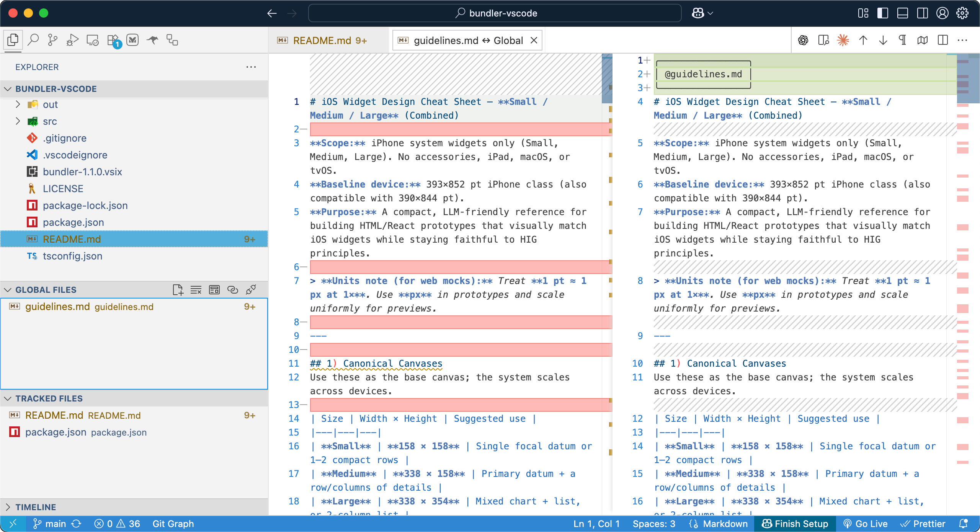980x532 pixels.
Task: Open Git Graph from status bar
Action: [173, 524]
